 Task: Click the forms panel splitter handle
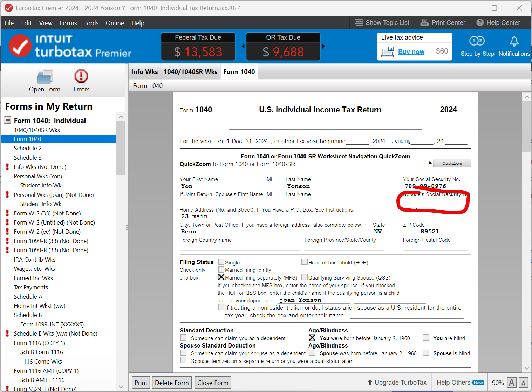coord(127,228)
